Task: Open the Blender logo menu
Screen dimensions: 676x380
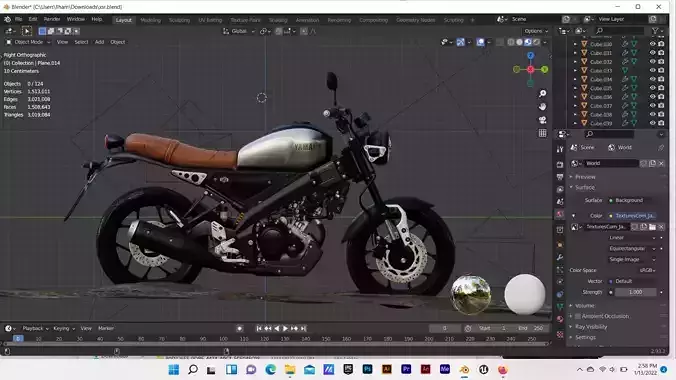Action: coord(7,19)
